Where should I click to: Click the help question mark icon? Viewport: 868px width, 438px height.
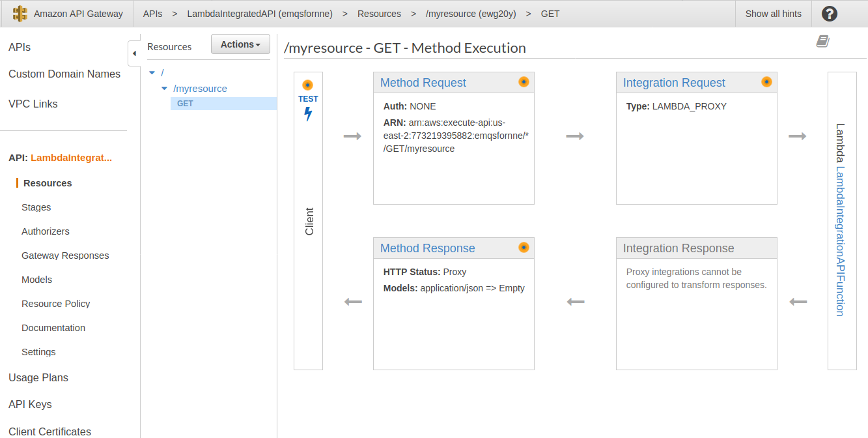[x=829, y=13]
